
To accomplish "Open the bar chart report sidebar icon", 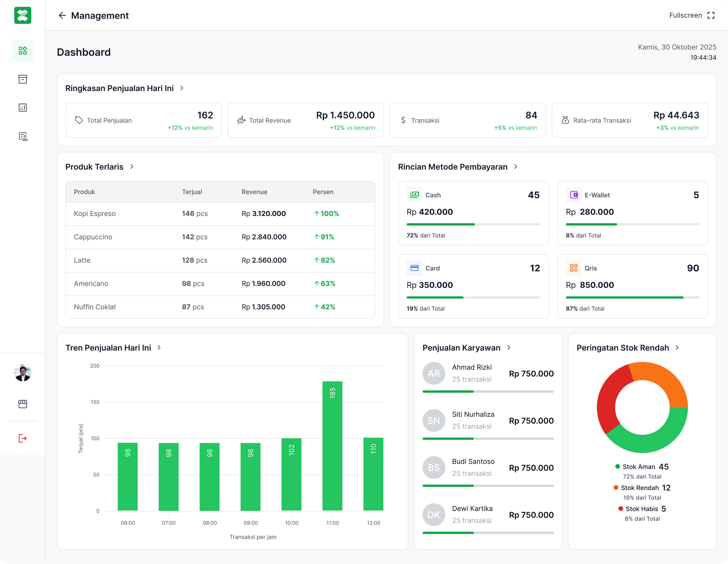I will [23, 107].
